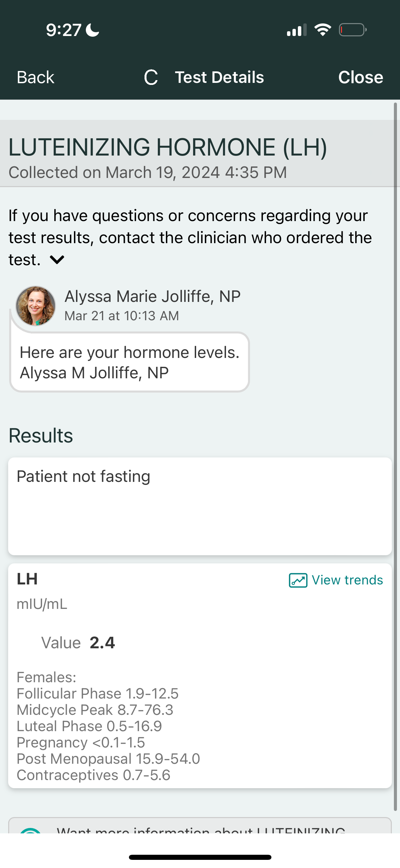
Task: Tap the refresh icon beside Test Details
Action: click(151, 77)
